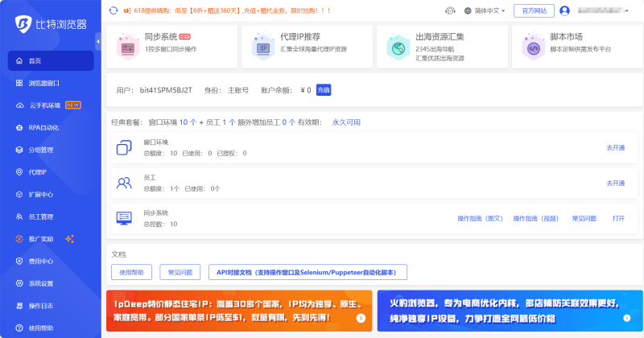
Task: Click the gear icon beside 系统设置
Action: pyautogui.click(x=19, y=283)
